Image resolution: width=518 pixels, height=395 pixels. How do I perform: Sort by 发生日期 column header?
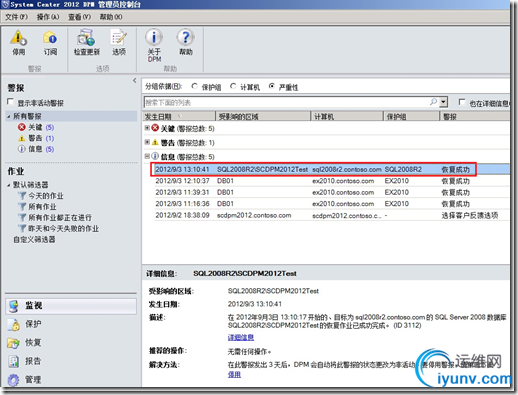tap(179, 116)
